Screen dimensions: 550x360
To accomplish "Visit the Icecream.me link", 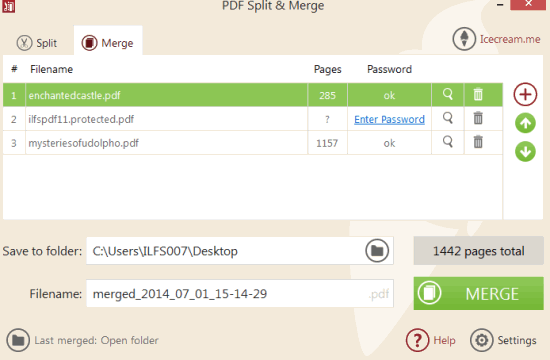I will pos(496,39).
